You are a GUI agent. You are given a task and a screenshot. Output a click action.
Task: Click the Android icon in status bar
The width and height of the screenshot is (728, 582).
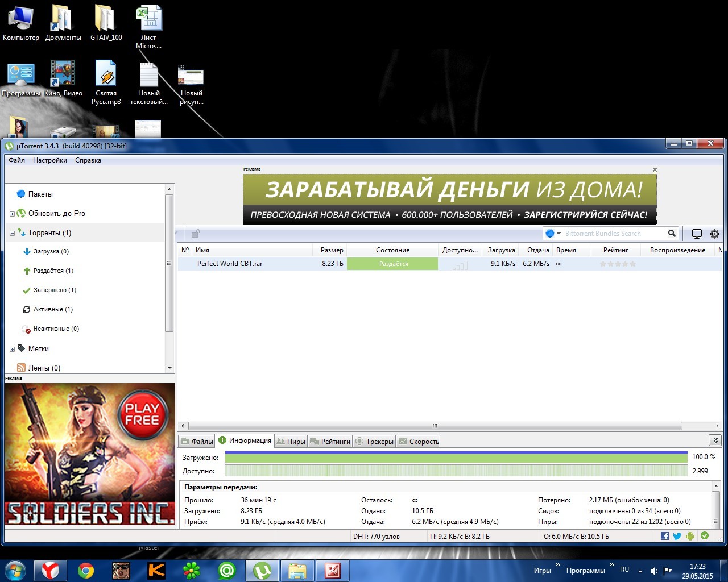[690, 536]
